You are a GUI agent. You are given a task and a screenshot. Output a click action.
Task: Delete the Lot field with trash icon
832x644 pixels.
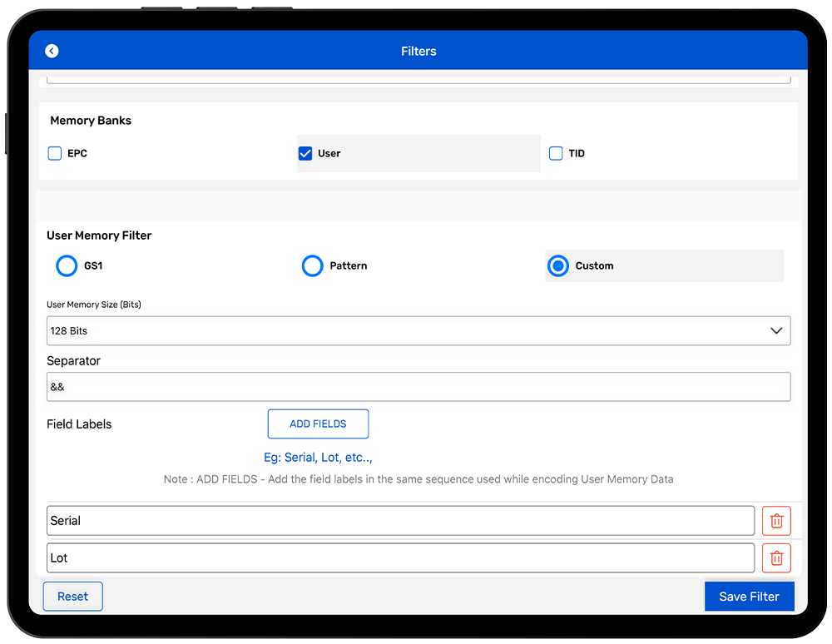tap(776, 558)
